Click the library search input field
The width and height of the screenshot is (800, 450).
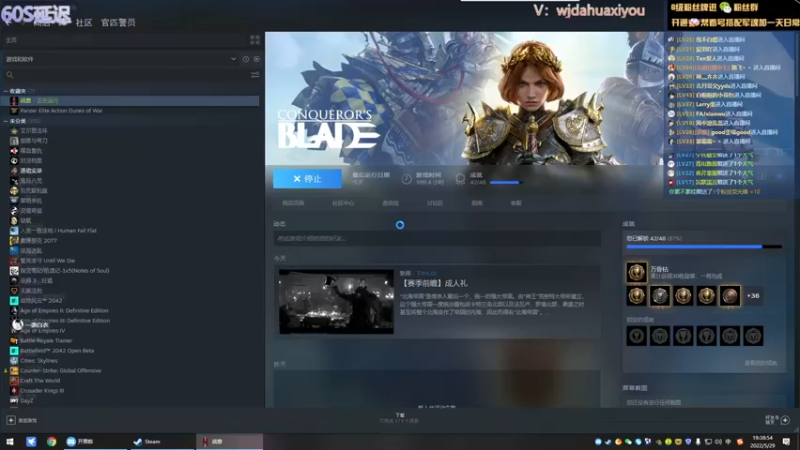(x=130, y=75)
